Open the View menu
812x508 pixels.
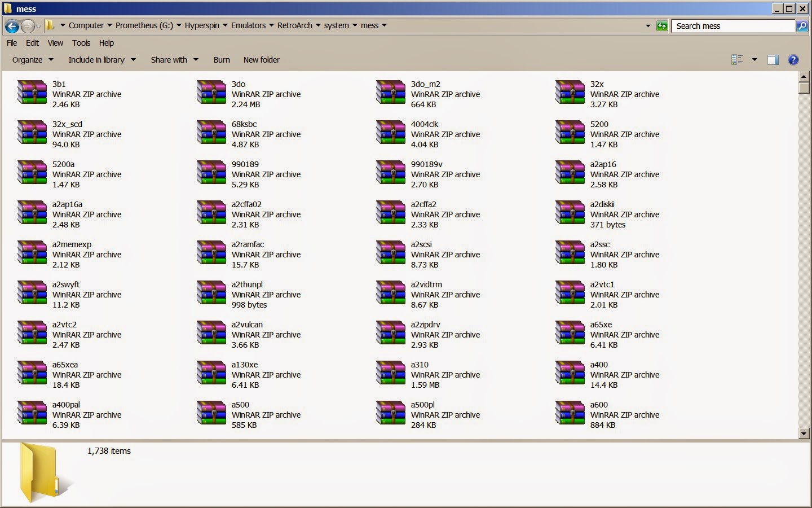tap(55, 43)
